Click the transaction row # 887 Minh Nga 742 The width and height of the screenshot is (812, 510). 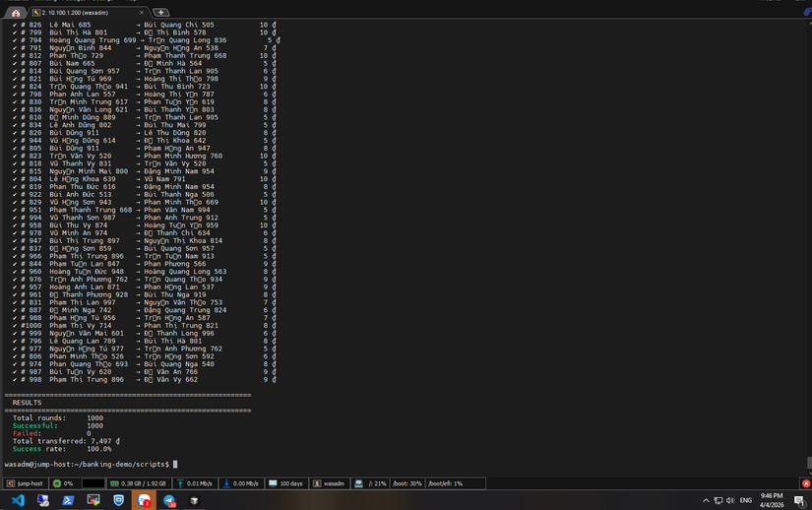tap(144, 310)
